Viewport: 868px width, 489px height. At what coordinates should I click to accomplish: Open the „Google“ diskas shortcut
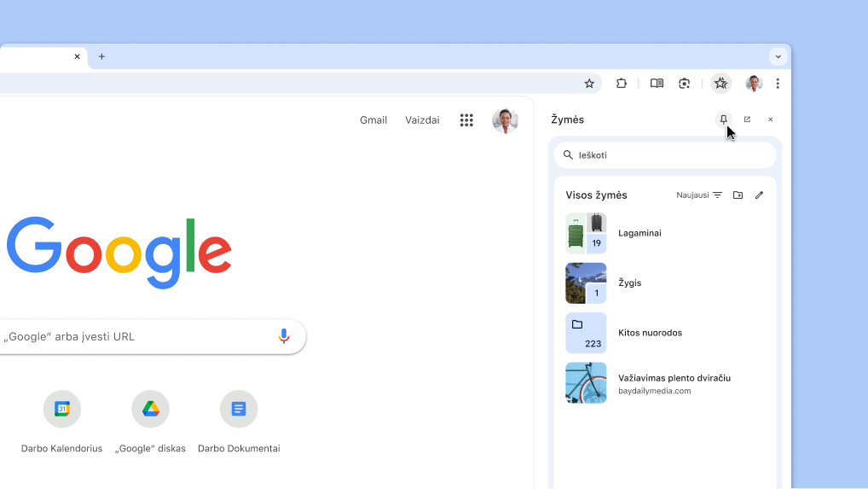[150, 422]
